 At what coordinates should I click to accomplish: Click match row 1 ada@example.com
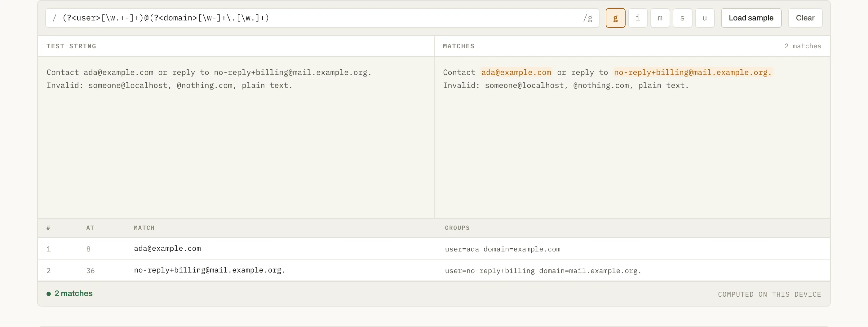(434, 249)
